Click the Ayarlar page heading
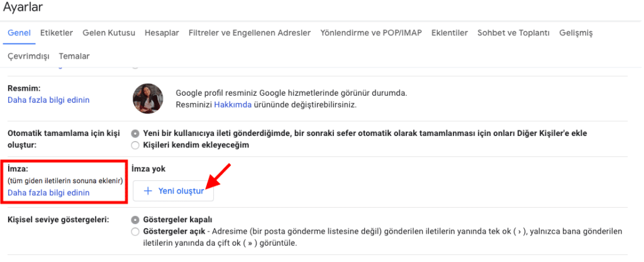The image size is (644, 262). click(x=23, y=7)
